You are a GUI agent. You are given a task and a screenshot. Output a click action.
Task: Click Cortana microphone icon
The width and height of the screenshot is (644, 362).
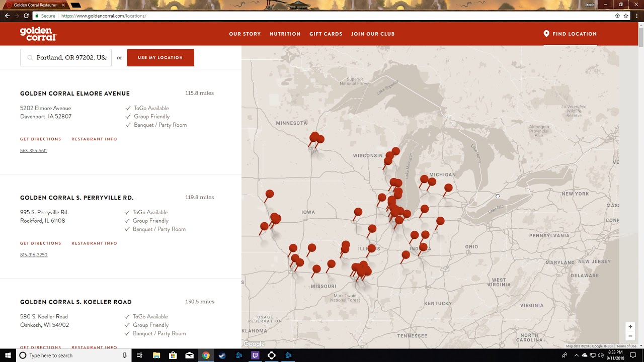tap(124, 355)
